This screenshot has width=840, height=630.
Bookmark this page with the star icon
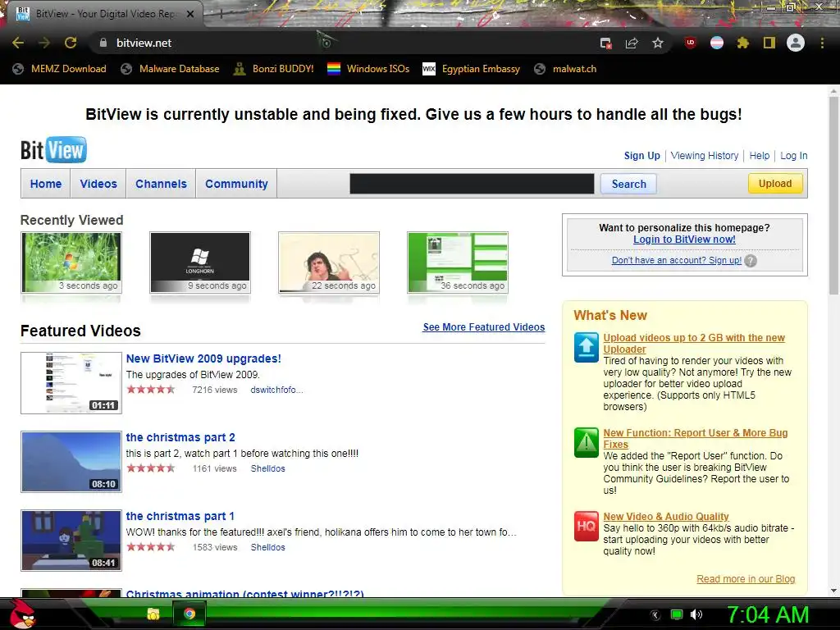(x=658, y=43)
